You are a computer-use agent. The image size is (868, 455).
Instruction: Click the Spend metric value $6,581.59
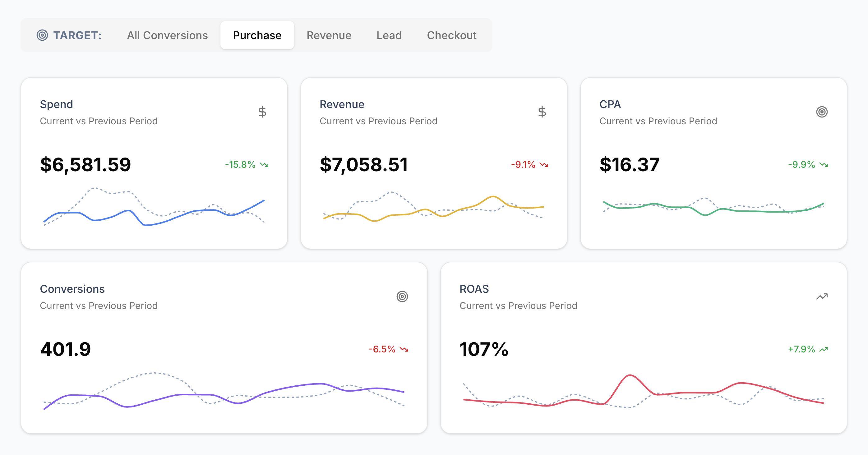coord(85,165)
